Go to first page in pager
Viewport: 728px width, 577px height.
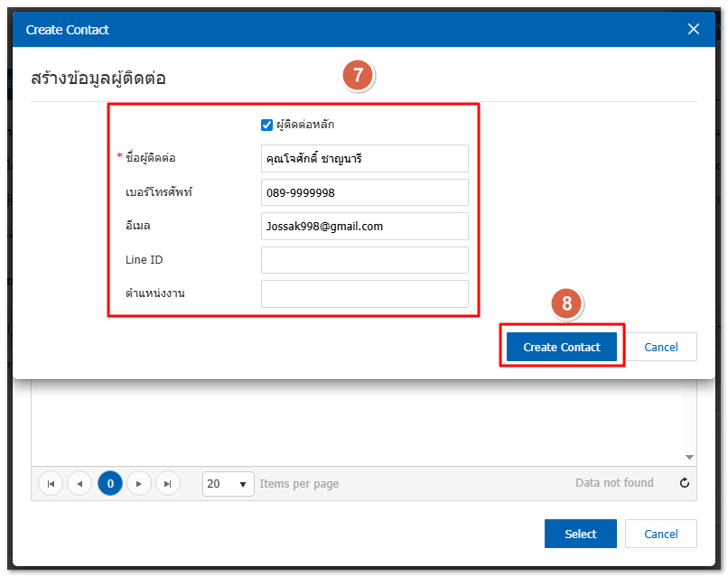pyautogui.click(x=51, y=484)
